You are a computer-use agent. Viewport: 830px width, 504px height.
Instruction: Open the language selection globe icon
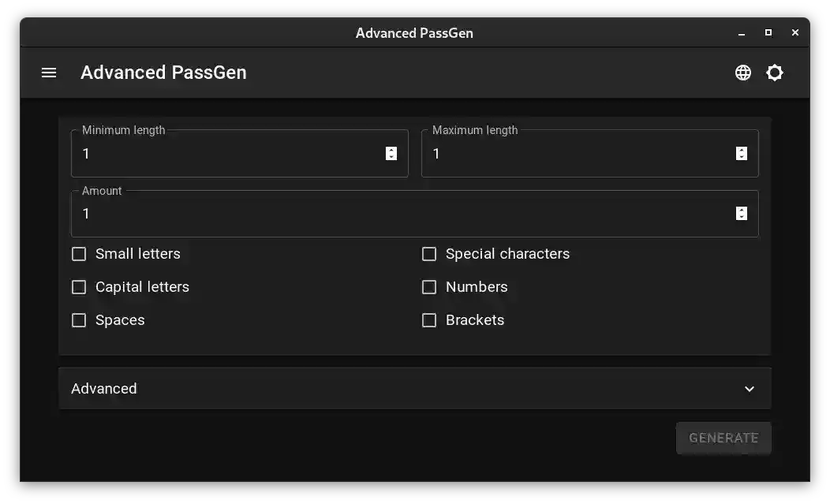[742, 72]
